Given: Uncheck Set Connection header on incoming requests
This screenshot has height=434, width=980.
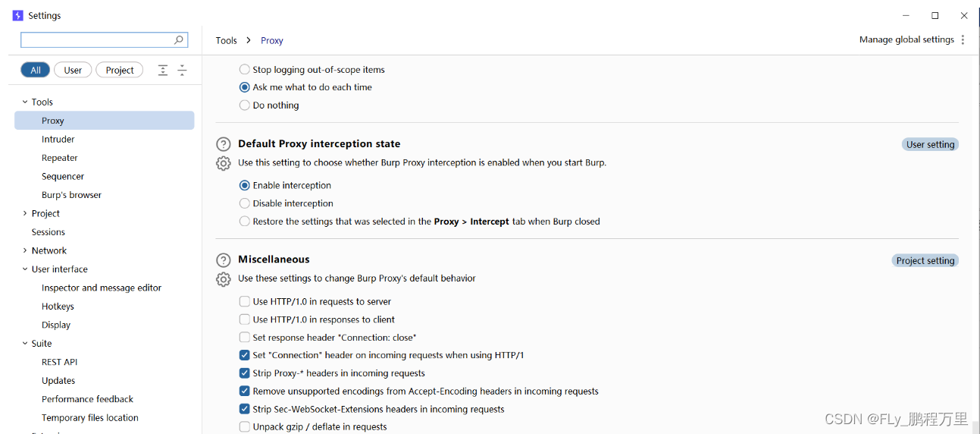Looking at the screenshot, I should [245, 355].
